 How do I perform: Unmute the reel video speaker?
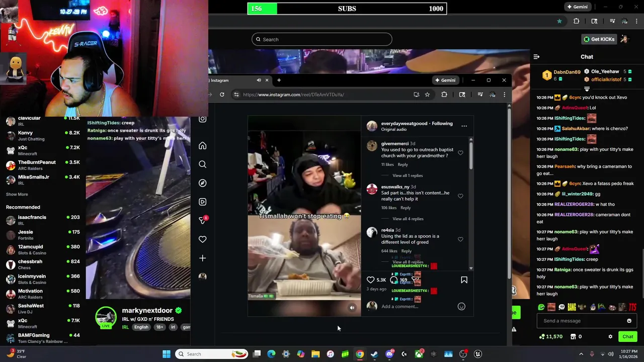(x=352, y=308)
